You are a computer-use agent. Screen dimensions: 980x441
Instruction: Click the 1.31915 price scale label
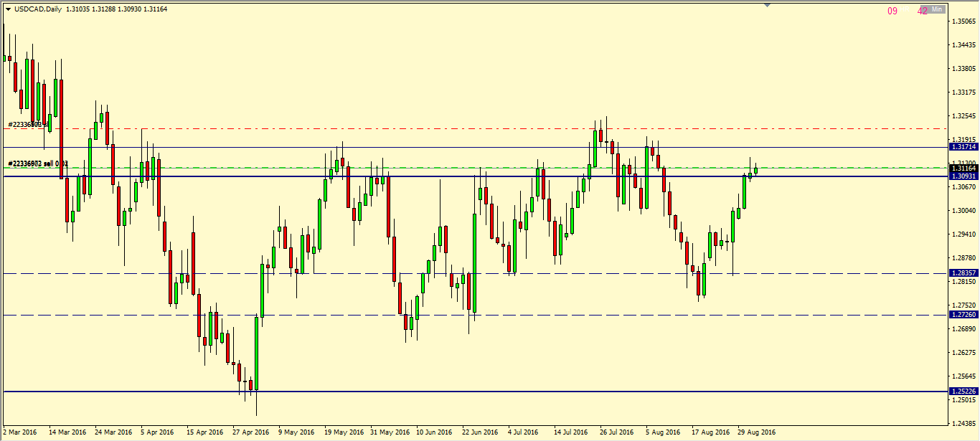(x=964, y=140)
